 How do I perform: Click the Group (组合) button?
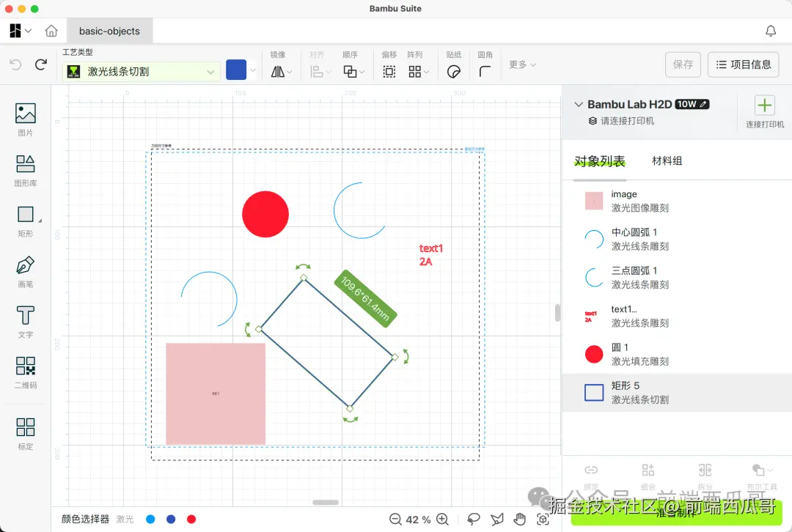point(648,478)
